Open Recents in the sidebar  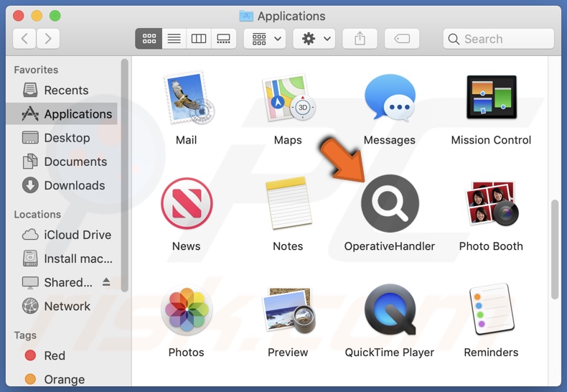click(62, 90)
